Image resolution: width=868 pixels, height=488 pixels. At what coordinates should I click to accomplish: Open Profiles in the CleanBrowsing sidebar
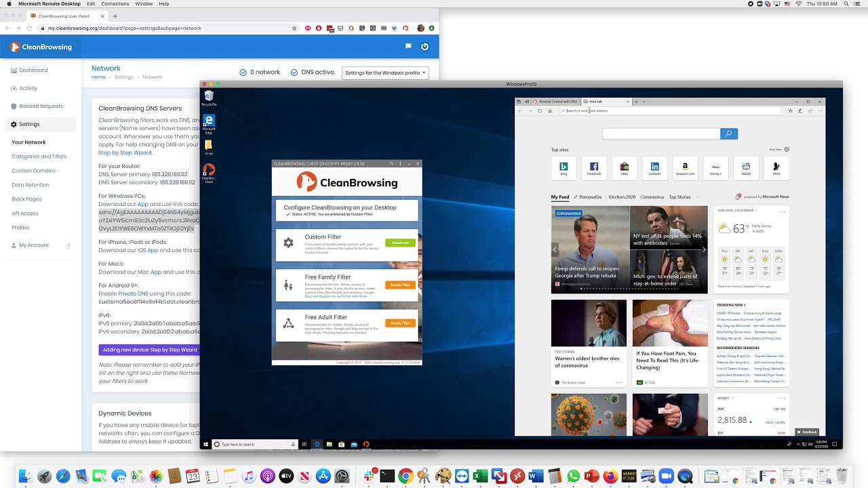(20, 228)
